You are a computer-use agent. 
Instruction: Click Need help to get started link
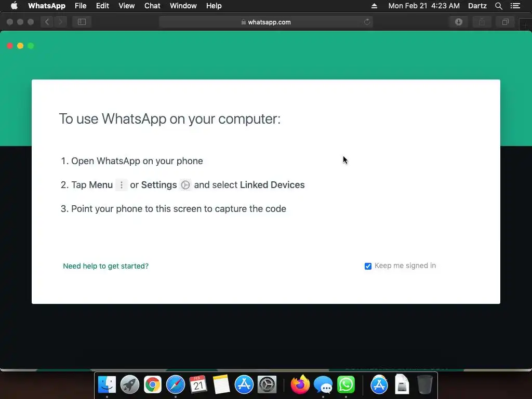[106, 266]
